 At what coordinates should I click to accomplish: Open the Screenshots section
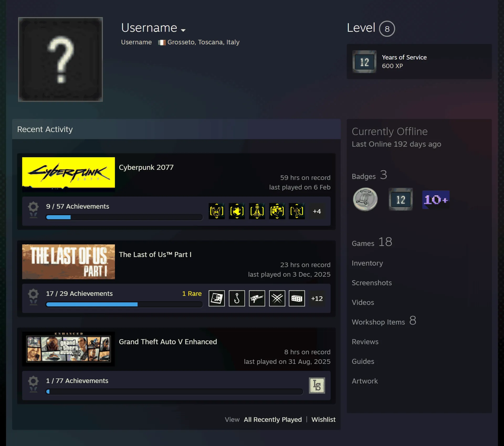pos(372,283)
